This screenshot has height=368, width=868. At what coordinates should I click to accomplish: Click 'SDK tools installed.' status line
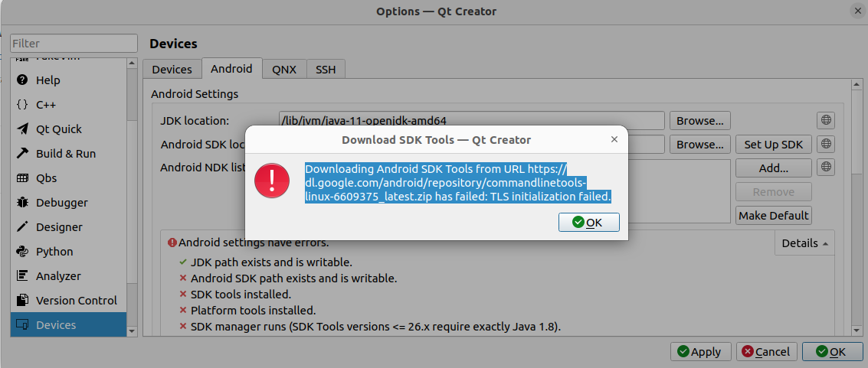point(241,294)
